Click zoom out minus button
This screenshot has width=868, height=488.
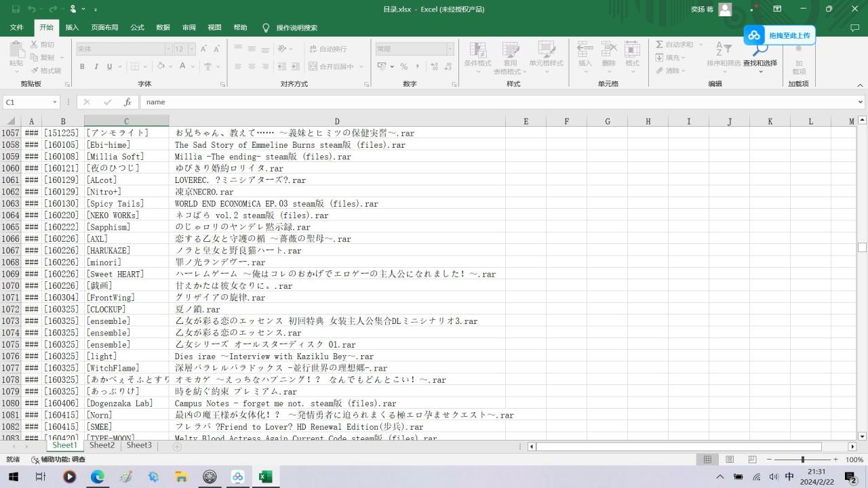point(769,460)
